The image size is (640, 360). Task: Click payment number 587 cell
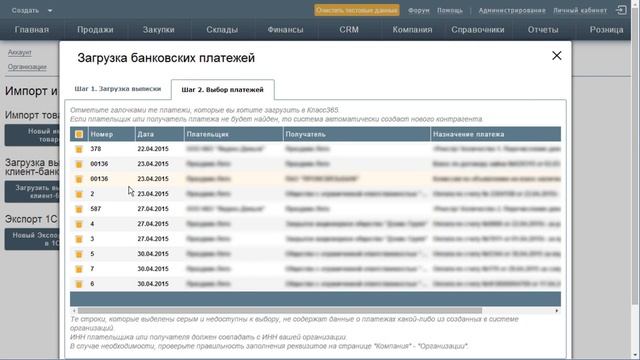point(96,209)
